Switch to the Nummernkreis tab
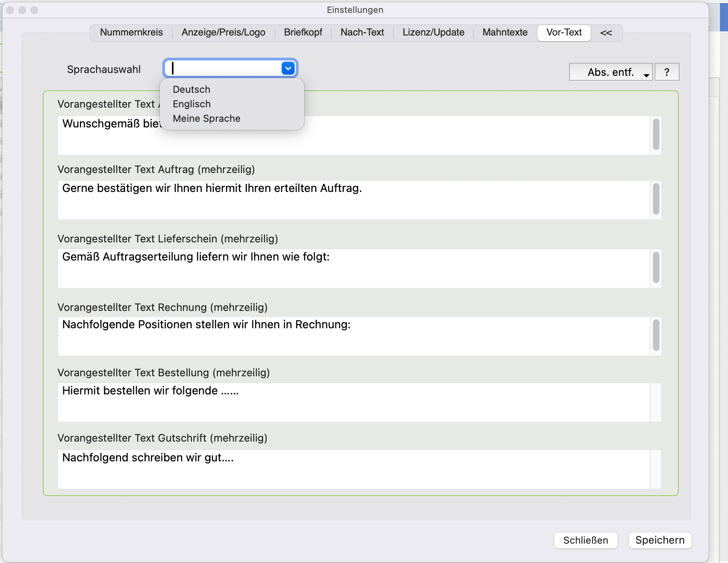This screenshot has width=728, height=563. (x=131, y=33)
